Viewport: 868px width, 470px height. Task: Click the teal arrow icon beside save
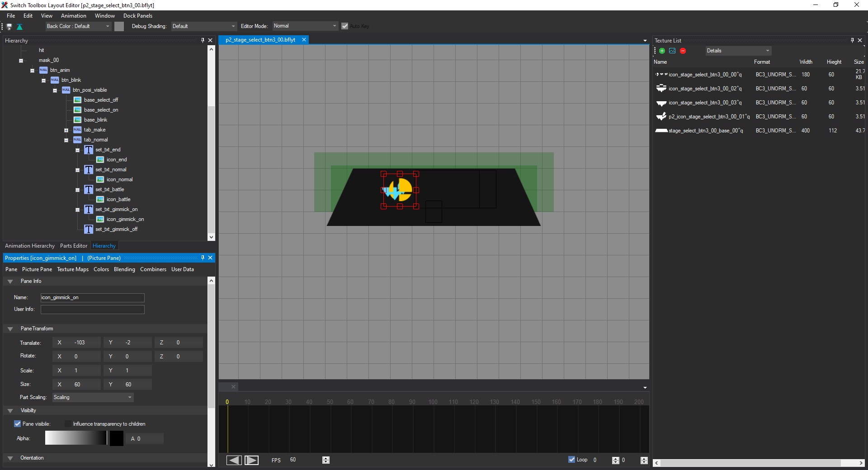19,27
